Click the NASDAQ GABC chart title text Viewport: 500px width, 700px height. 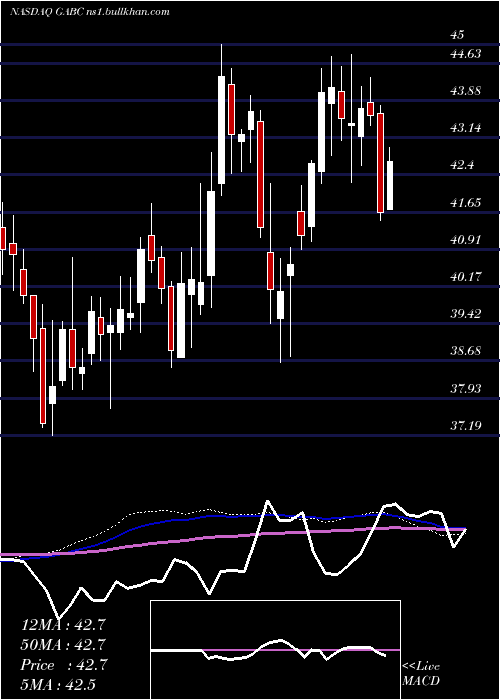(x=90, y=12)
